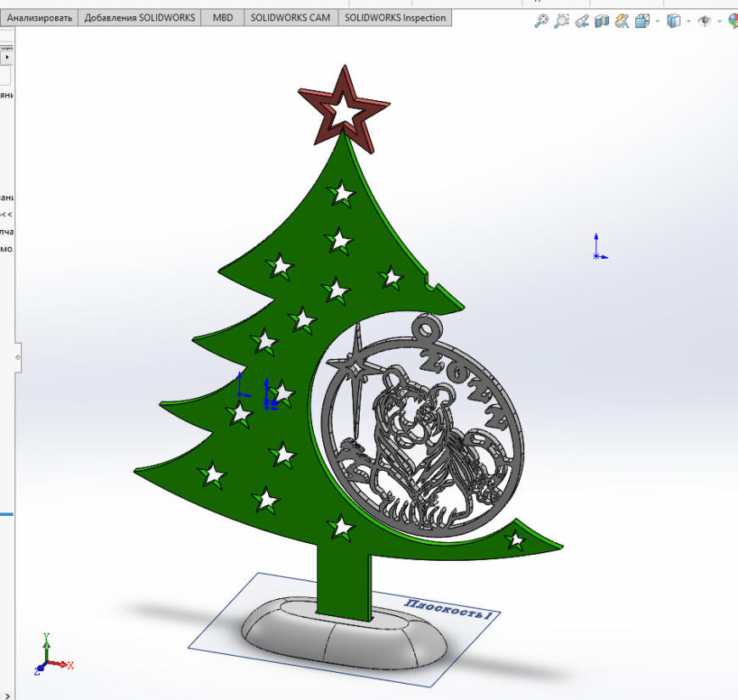Click the small arrow in left panel header
The height and width of the screenshot is (700, 738).
(7, 57)
